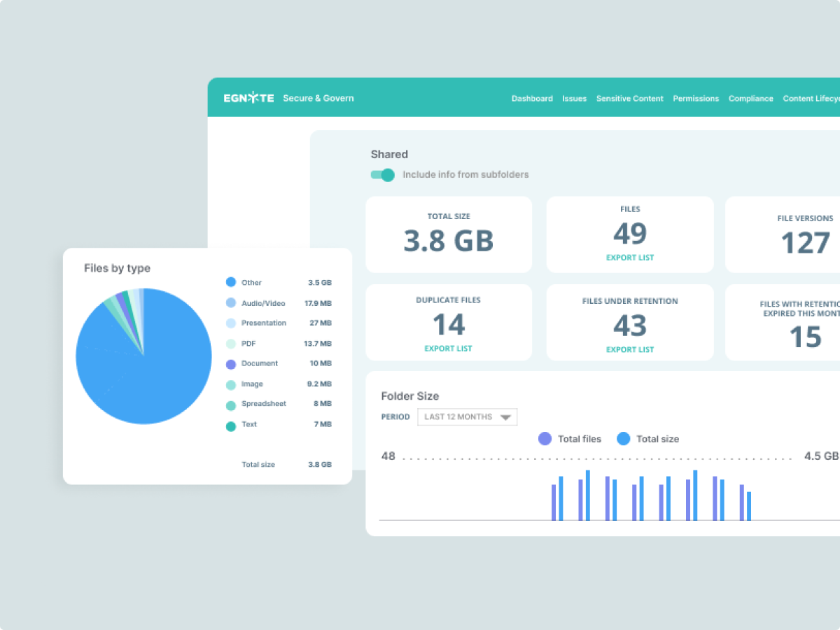
Task: Open the Last 12 Months period dropdown
Action: click(x=467, y=417)
